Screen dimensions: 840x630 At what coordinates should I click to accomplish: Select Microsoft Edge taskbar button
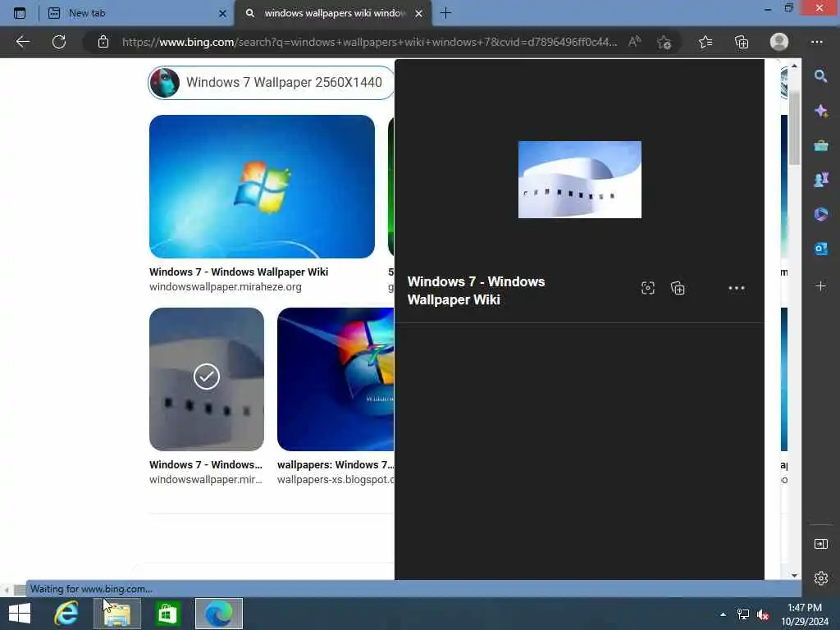[x=218, y=614]
